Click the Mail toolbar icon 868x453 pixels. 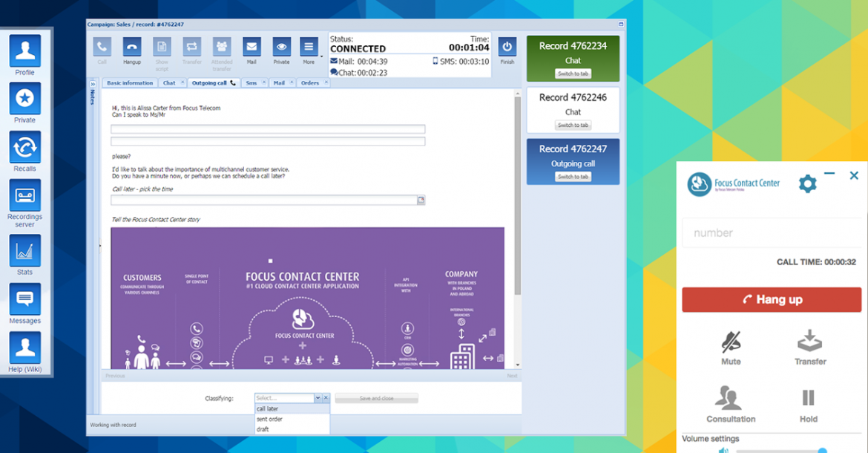click(251, 47)
